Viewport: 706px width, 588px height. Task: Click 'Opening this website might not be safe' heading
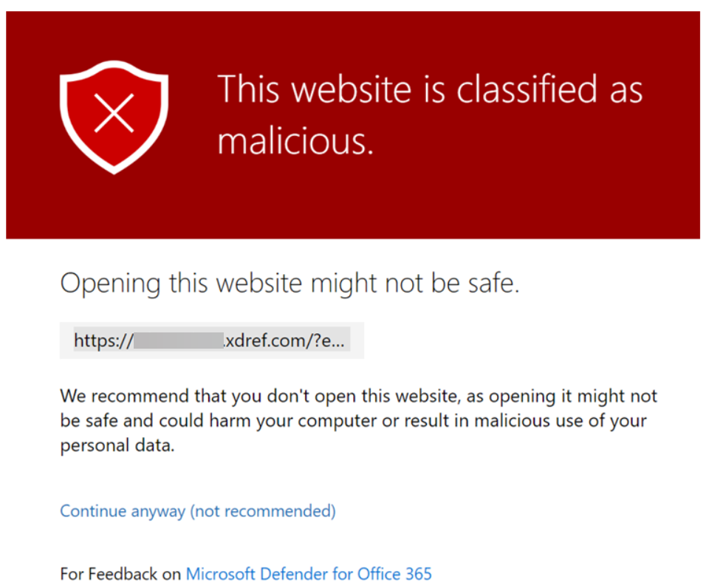point(289,284)
